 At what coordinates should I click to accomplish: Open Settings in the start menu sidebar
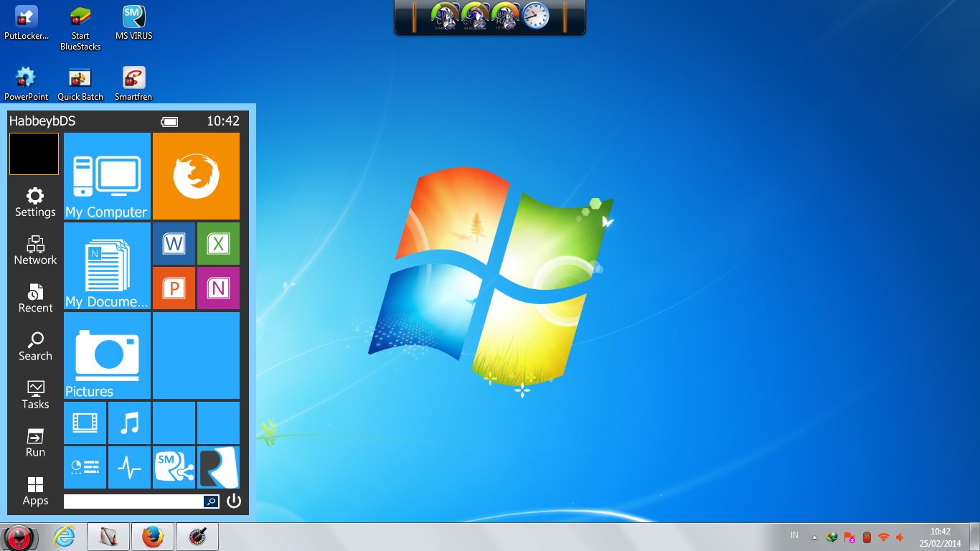(x=35, y=202)
